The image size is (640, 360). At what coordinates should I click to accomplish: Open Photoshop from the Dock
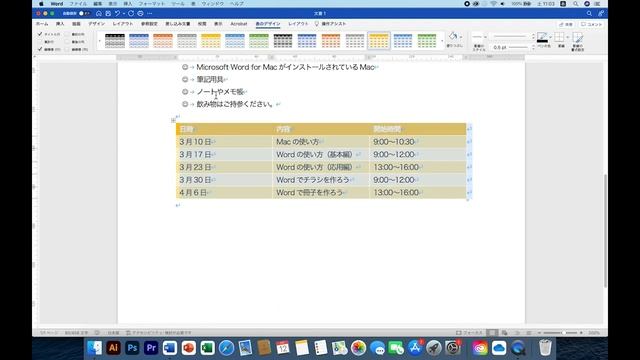point(132,348)
